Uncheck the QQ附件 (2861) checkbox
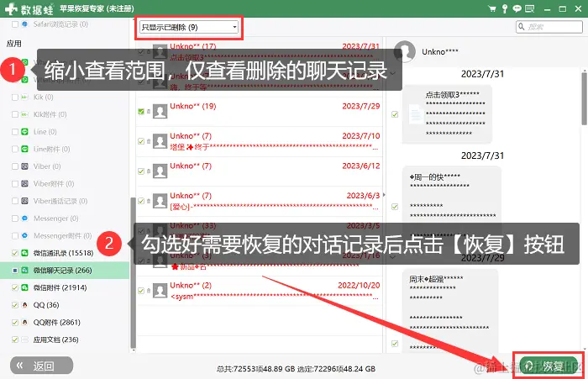This screenshot has height=379, width=588. [x=15, y=323]
